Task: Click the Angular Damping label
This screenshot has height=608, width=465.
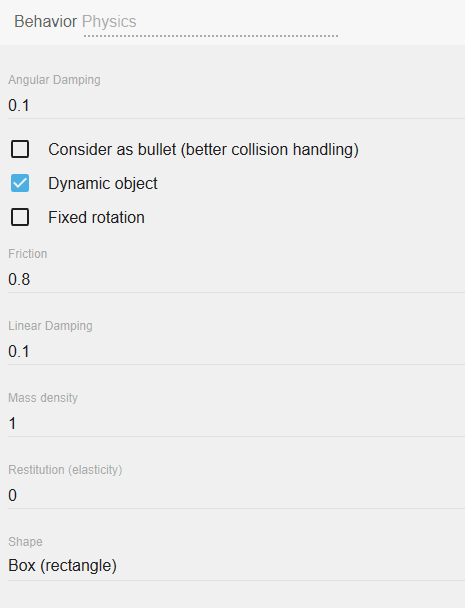Action: click(x=54, y=80)
